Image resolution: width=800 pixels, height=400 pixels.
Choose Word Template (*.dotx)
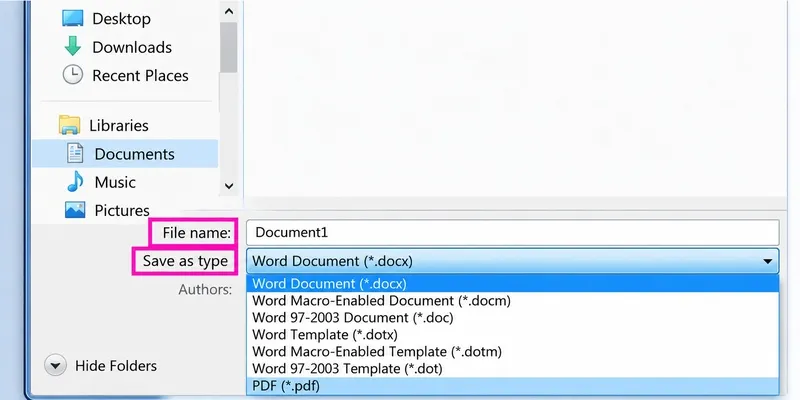click(513, 335)
